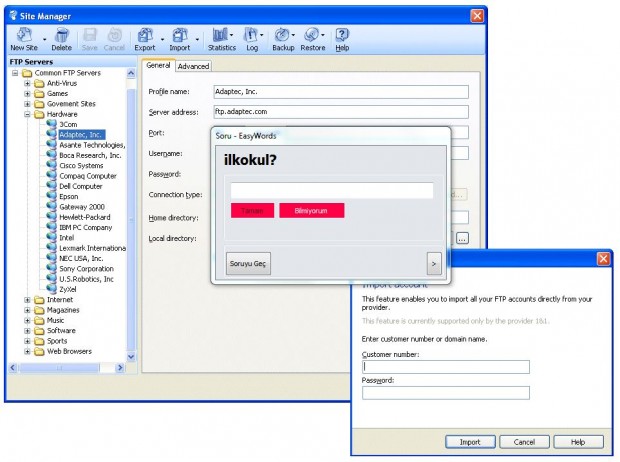Image resolution: width=620 pixels, height=462 pixels.
Task: Click the > next button in EasyWords
Action: [x=434, y=263]
